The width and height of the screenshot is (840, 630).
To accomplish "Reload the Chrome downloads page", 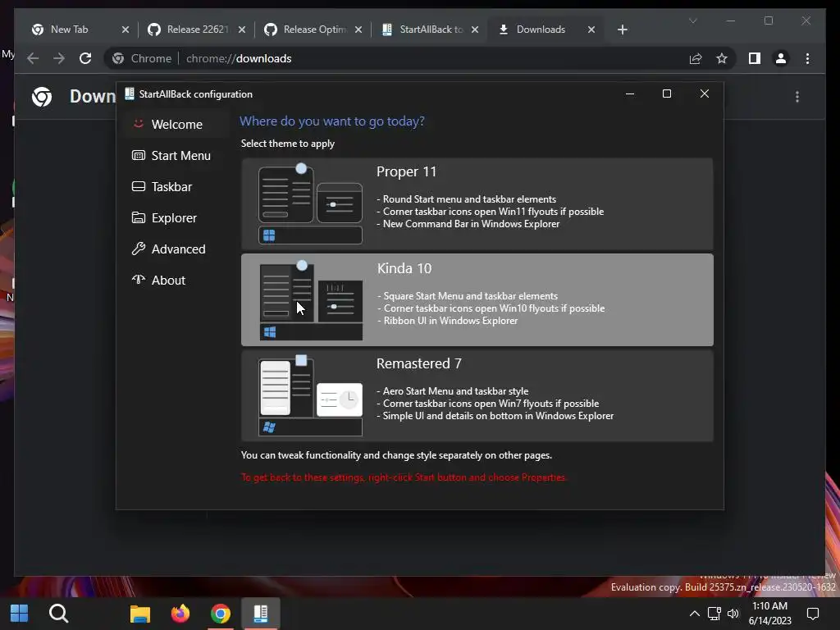I will (85, 58).
